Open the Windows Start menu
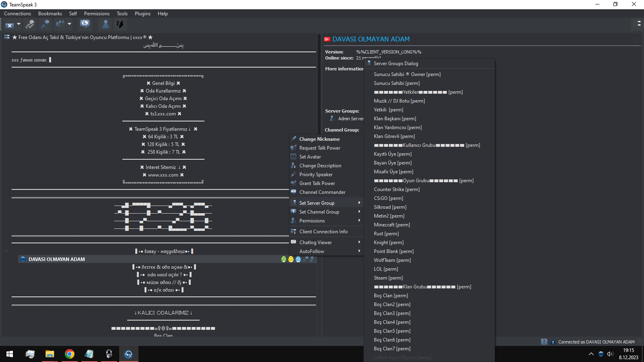644x362 pixels. click(10, 354)
